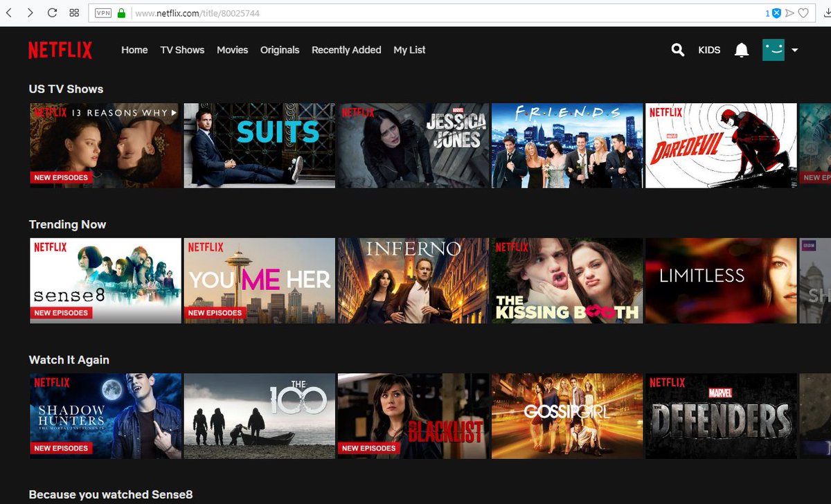
Task: Open the Daredevil thumbnail
Action: pos(721,145)
